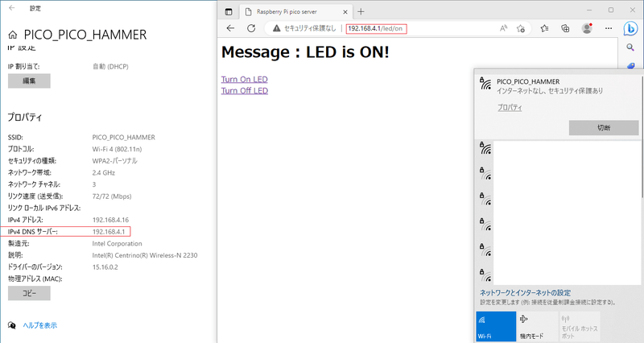
Task: Click the 編集 button under IP assignment
Action: 29,81
